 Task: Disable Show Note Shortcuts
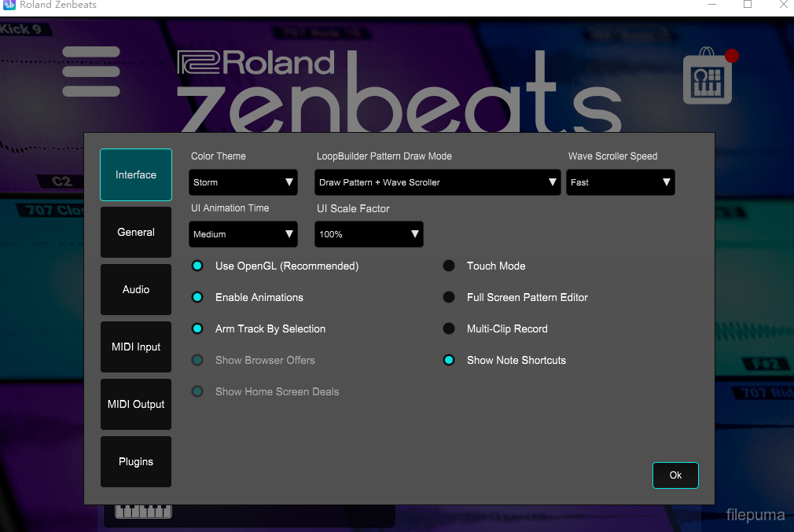click(449, 361)
